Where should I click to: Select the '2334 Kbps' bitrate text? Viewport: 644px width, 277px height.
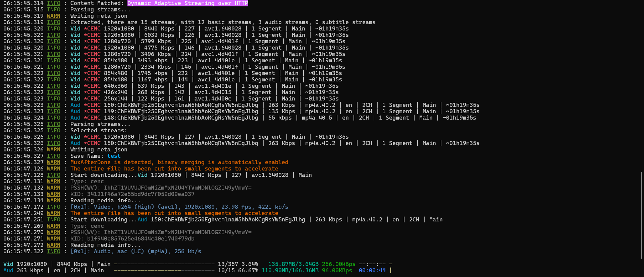[x=156, y=67]
